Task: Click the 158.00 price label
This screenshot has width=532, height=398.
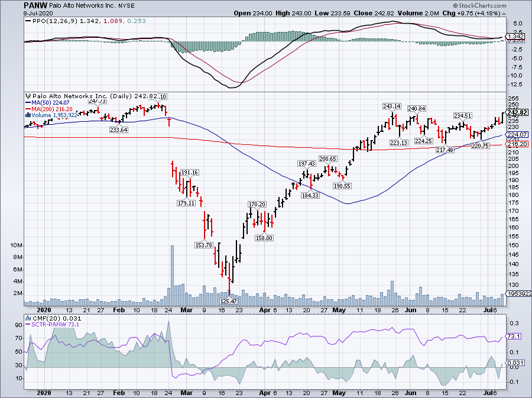Action: pos(264,238)
